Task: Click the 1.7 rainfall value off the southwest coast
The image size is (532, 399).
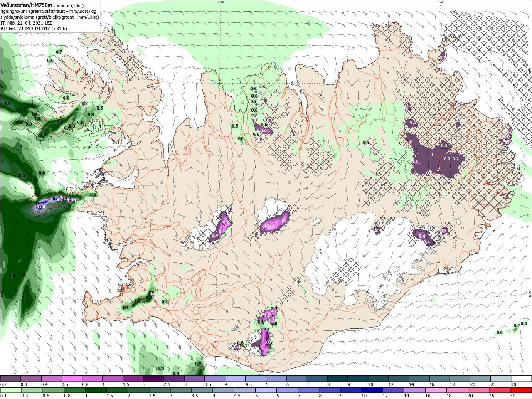Action: click(x=25, y=298)
